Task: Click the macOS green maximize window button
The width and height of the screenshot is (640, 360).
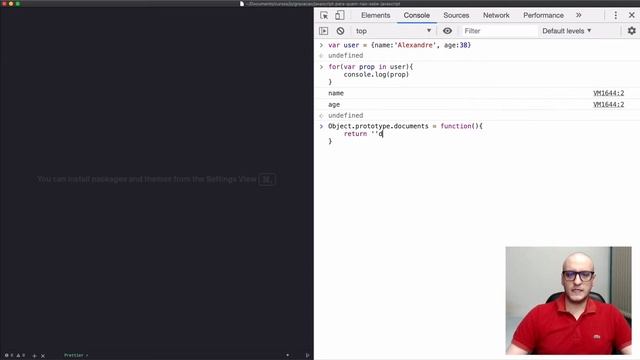Action: 18,4
